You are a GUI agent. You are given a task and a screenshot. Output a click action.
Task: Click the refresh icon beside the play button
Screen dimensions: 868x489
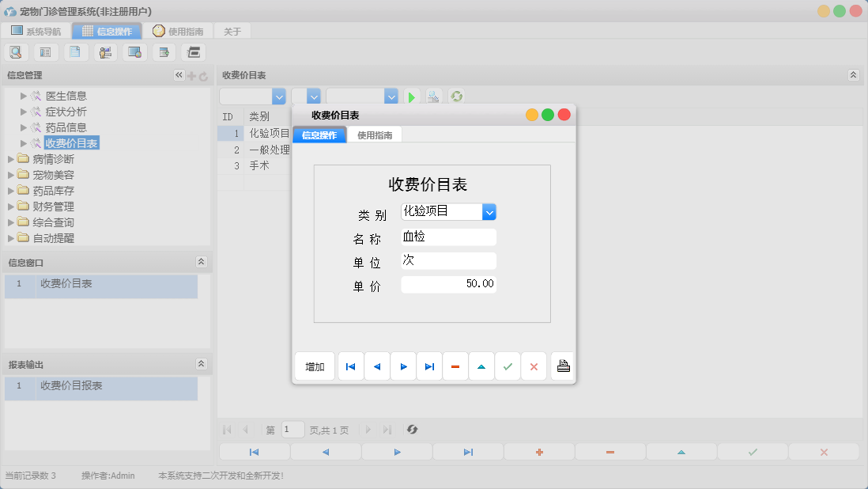coord(455,96)
